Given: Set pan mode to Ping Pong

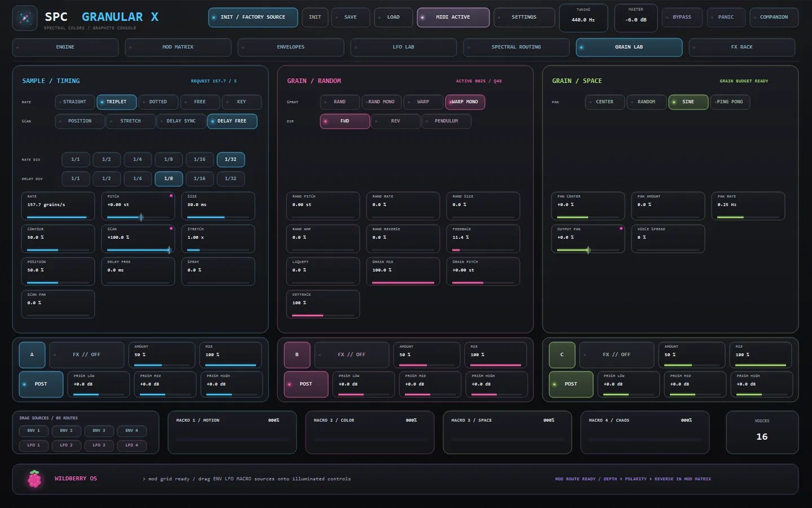Looking at the screenshot, I should point(730,102).
